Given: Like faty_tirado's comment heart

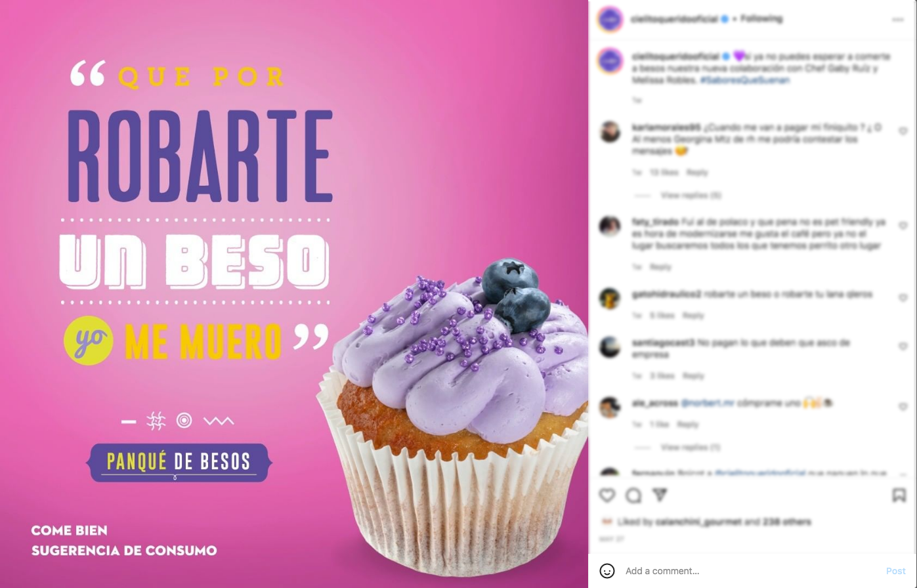Looking at the screenshot, I should [x=903, y=226].
